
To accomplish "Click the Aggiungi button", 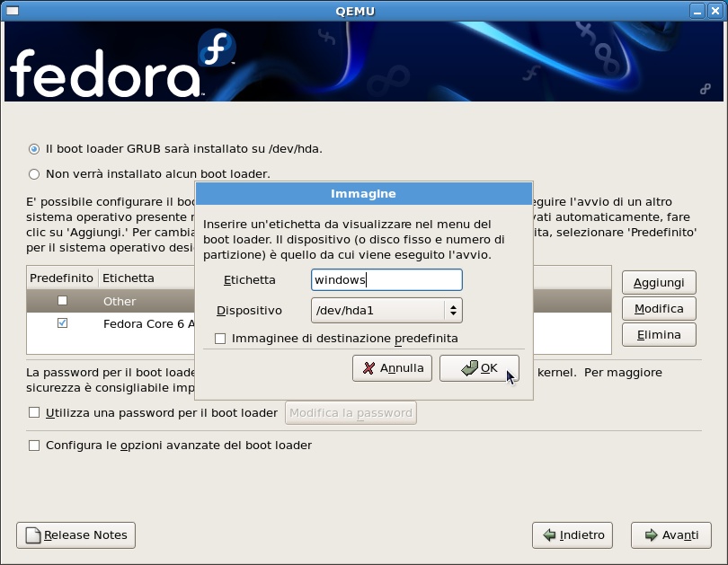I will 659,282.
